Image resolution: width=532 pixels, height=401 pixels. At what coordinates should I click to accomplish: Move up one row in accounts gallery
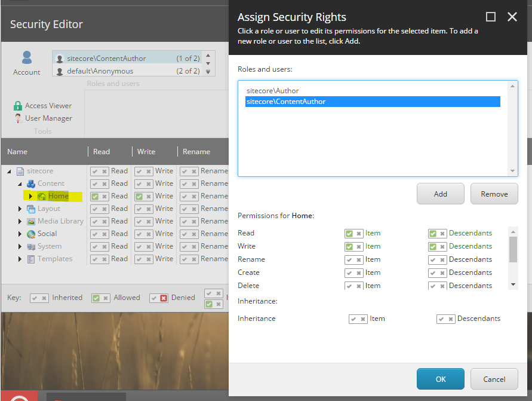[x=208, y=56]
